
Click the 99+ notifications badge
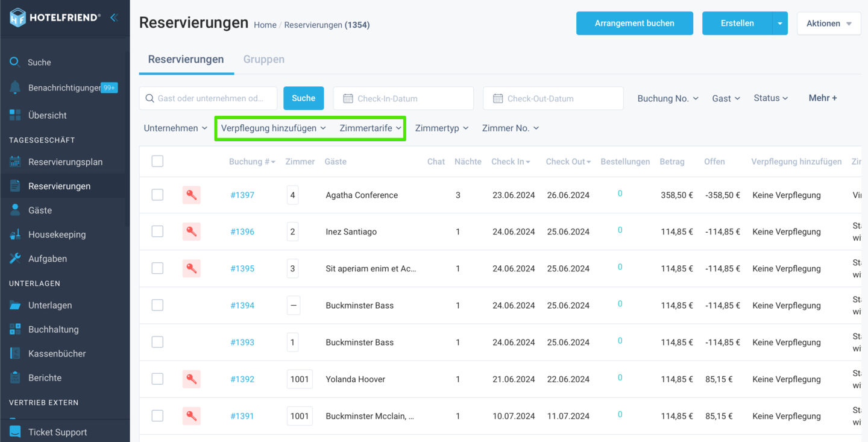(x=109, y=87)
